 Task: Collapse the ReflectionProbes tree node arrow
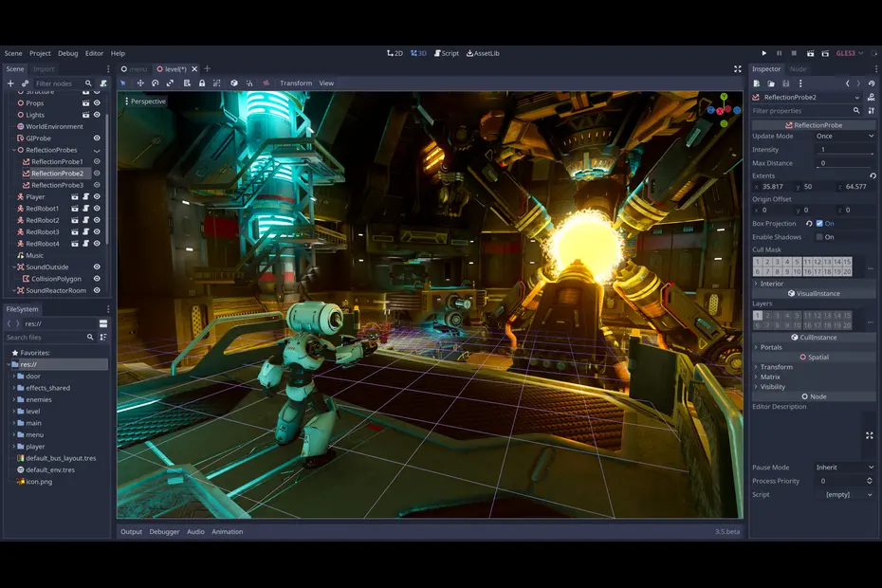(14, 150)
